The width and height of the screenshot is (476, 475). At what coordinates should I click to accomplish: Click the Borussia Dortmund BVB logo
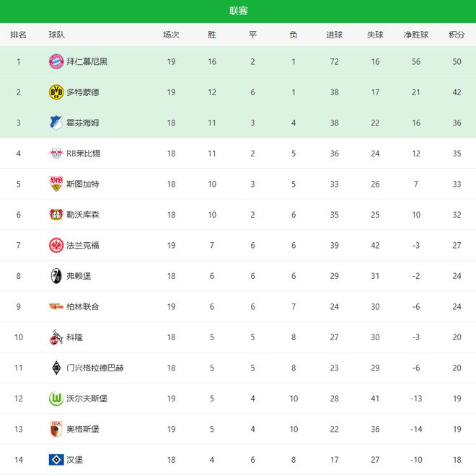[x=56, y=92]
